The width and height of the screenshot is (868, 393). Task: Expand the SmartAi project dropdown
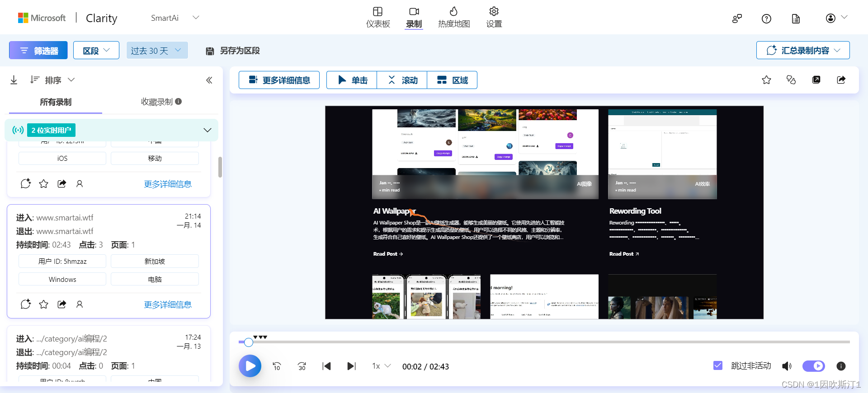coord(175,18)
